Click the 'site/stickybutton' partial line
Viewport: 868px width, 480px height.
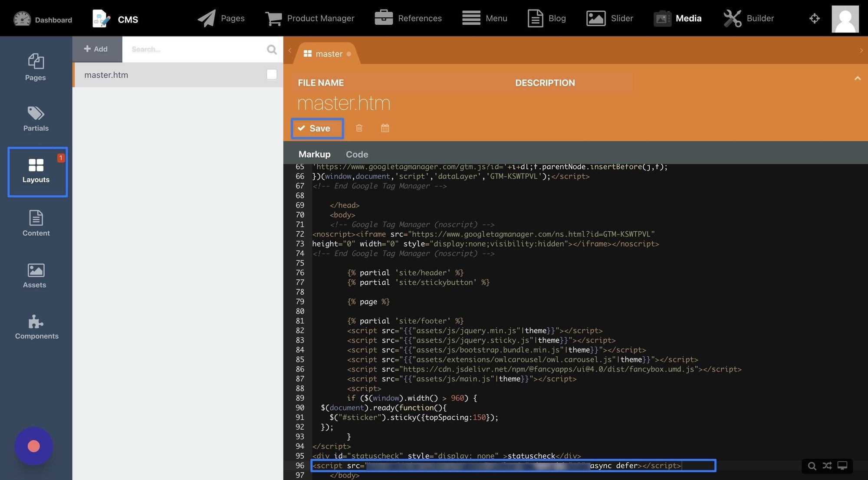tap(418, 282)
